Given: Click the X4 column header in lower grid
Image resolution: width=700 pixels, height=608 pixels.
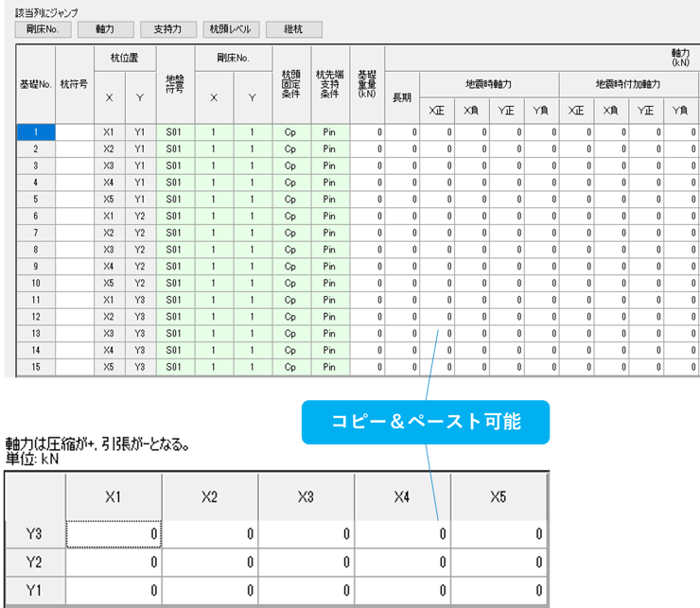Looking at the screenshot, I should [x=402, y=496].
